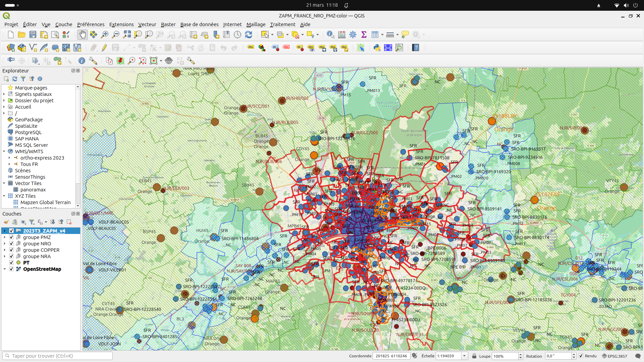Toggle the scale lock padlock icon
Image resolution: width=644 pixels, height=362 pixels.
click(474, 356)
